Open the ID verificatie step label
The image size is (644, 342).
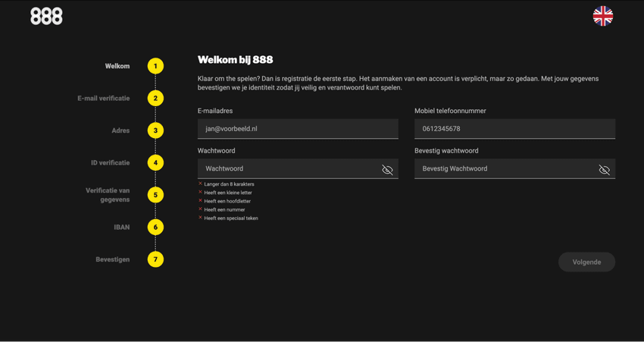(110, 163)
